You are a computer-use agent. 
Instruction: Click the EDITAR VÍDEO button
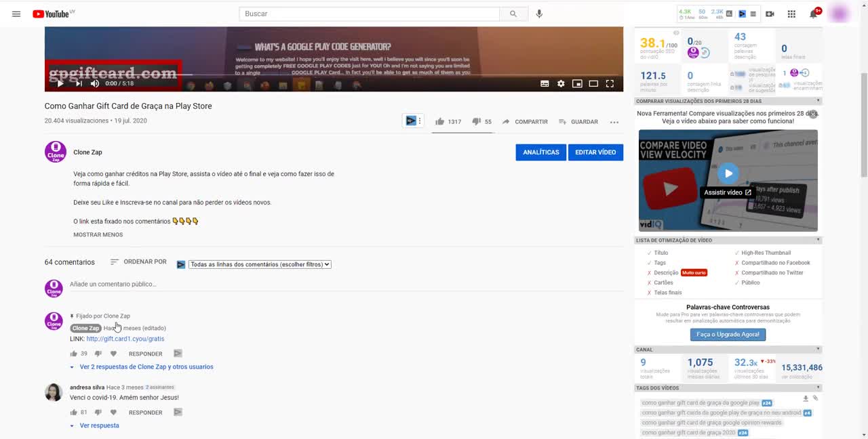(x=595, y=152)
